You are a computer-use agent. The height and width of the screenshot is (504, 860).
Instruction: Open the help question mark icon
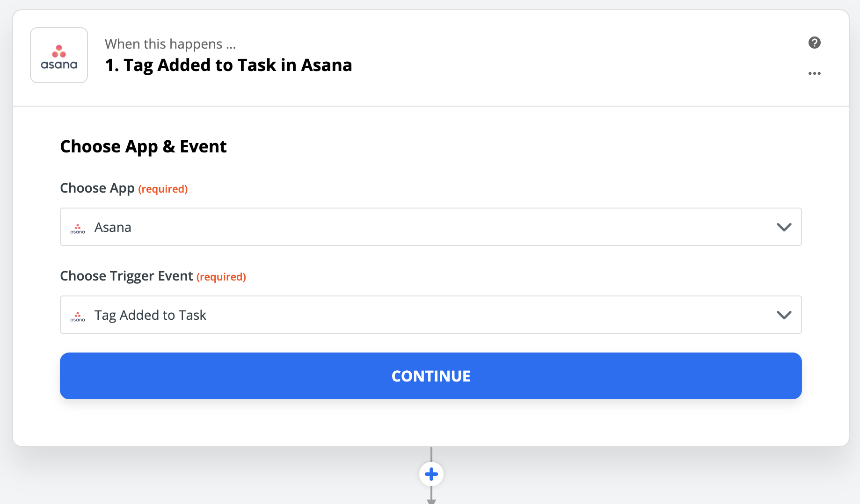click(x=815, y=43)
